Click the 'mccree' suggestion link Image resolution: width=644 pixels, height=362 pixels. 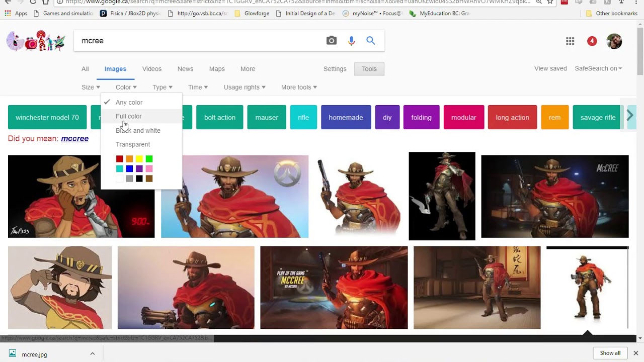pos(74,139)
